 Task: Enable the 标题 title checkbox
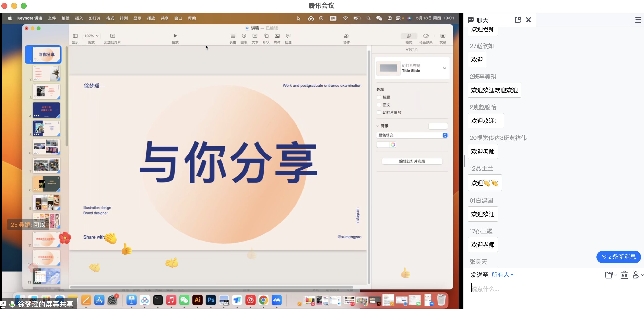(379, 97)
